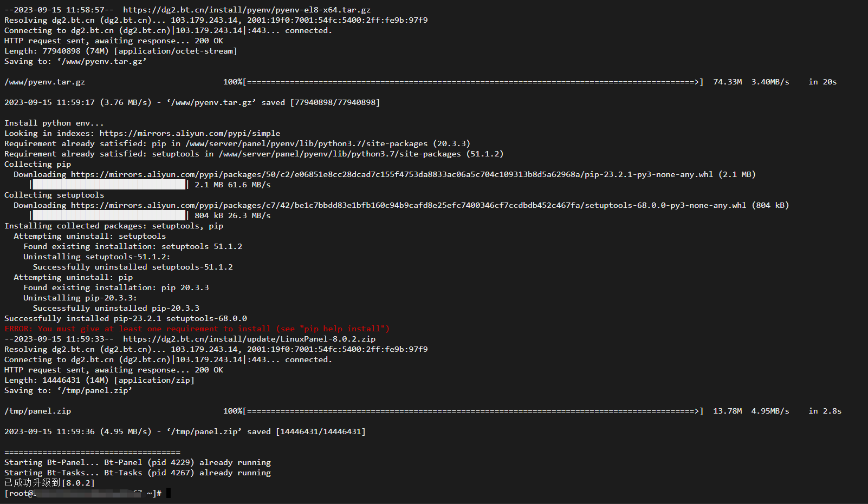Click the Chinese upgrade success message [8.0.2]
The height and width of the screenshot is (504, 868).
(x=49, y=483)
